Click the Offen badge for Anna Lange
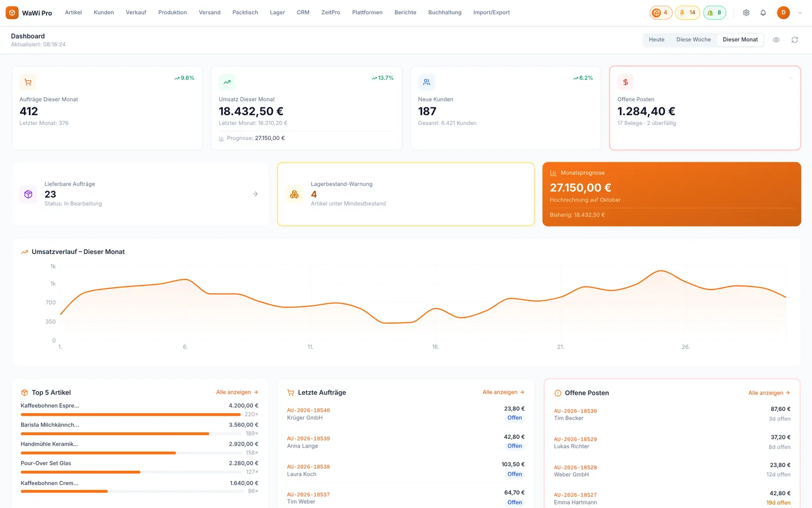The height and width of the screenshot is (508, 812). point(515,446)
